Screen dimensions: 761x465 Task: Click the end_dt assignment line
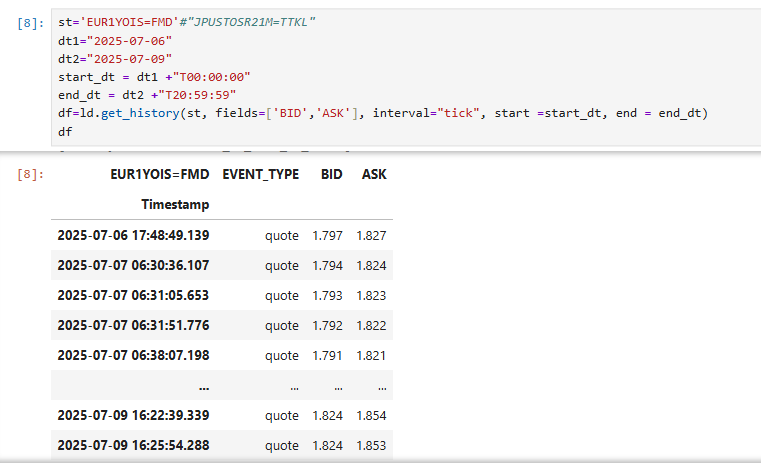tap(147, 95)
